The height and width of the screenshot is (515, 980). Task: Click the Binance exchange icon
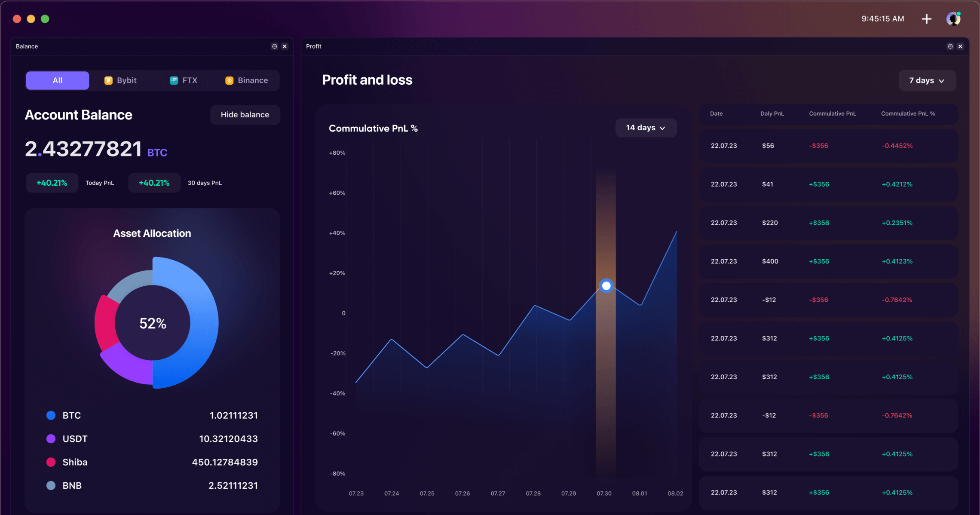pos(229,80)
